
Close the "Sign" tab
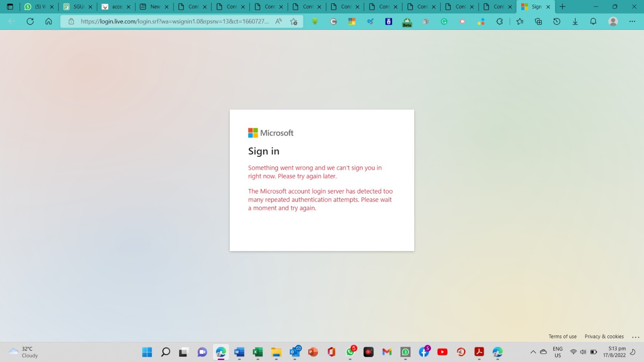pos(548,7)
